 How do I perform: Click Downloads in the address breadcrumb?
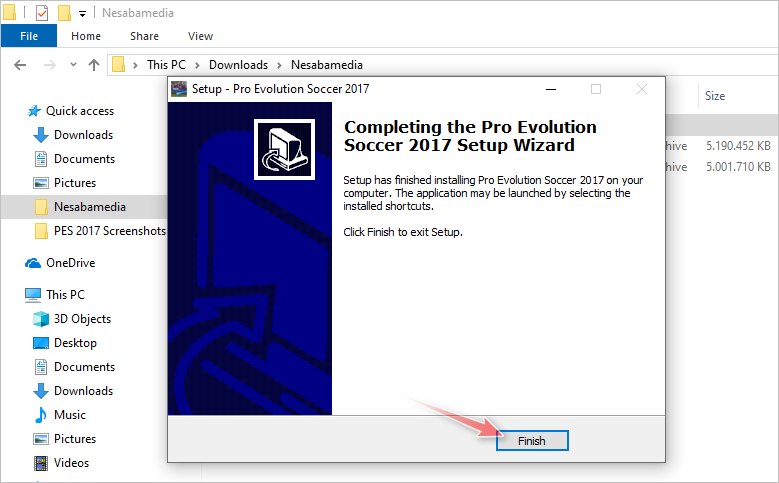pos(238,65)
